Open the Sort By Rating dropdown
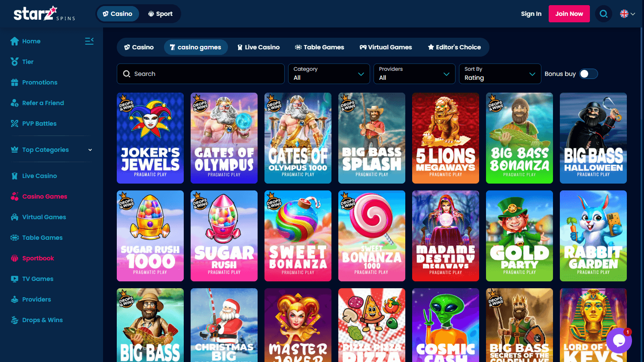 click(500, 74)
